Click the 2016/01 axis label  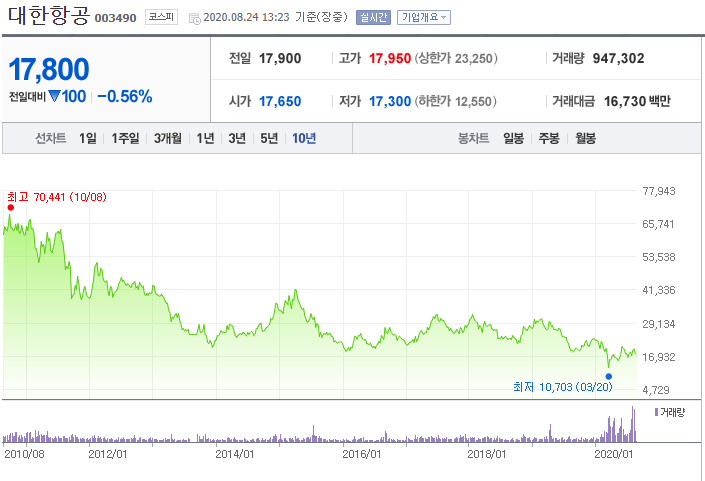361,454
